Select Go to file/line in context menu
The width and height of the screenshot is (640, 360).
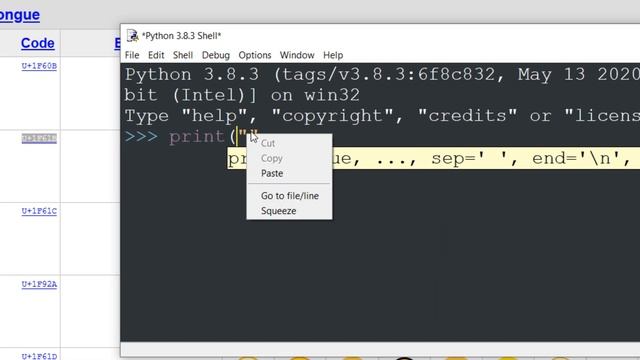[289, 196]
